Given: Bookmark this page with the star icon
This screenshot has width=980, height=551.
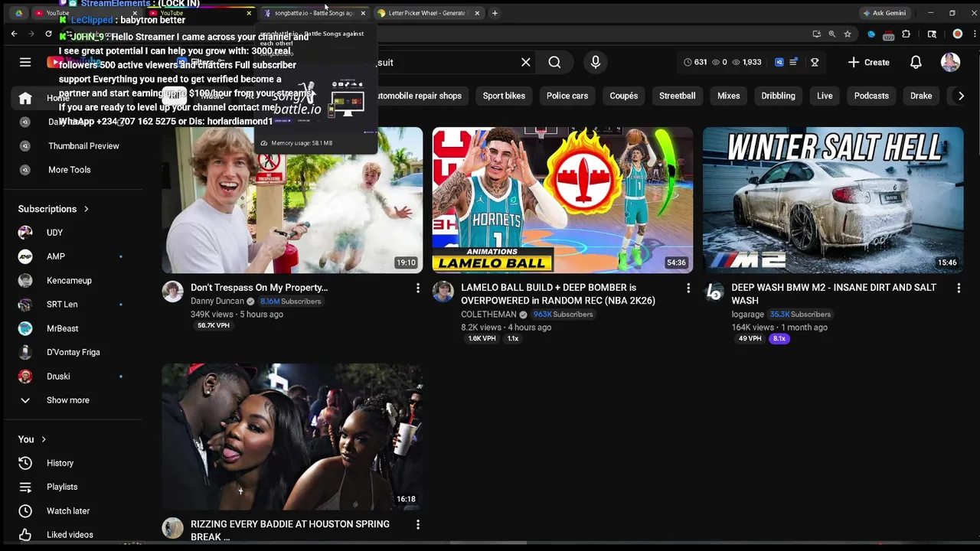Looking at the screenshot, I should pos(848,34).
